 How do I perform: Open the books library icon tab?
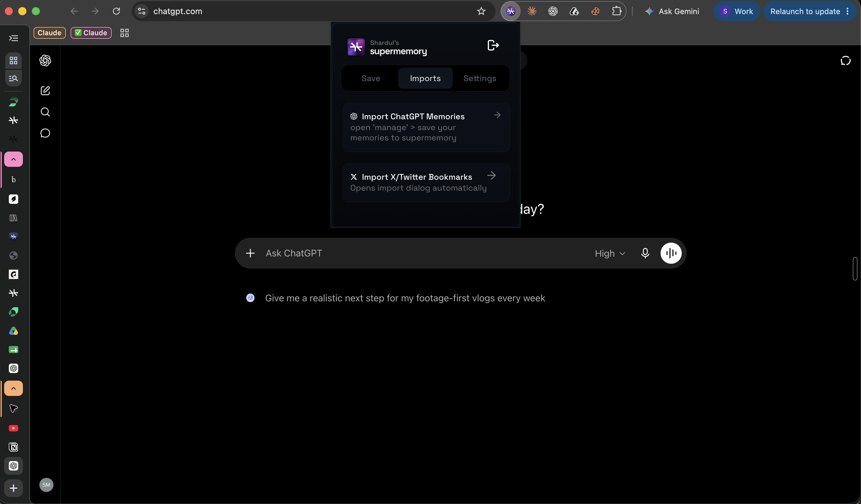[13, 218]
